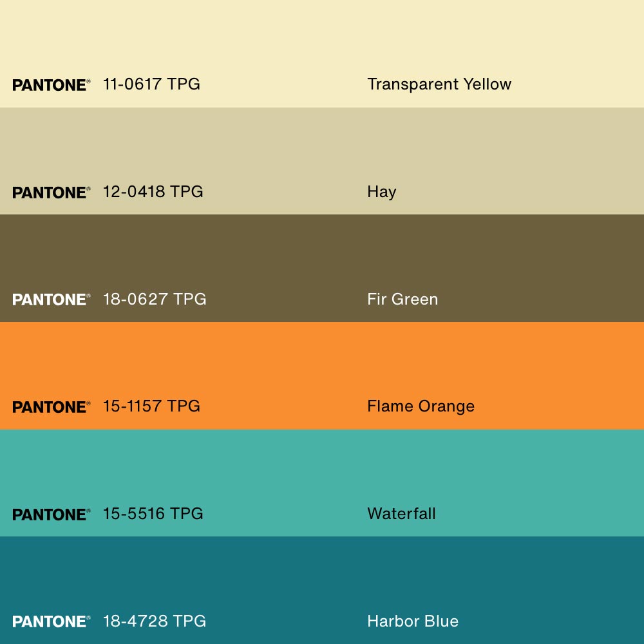This screenshot has height=644, width=644.
Task: Select the 18-4728 TPG code text
Action: coord(155,621)
